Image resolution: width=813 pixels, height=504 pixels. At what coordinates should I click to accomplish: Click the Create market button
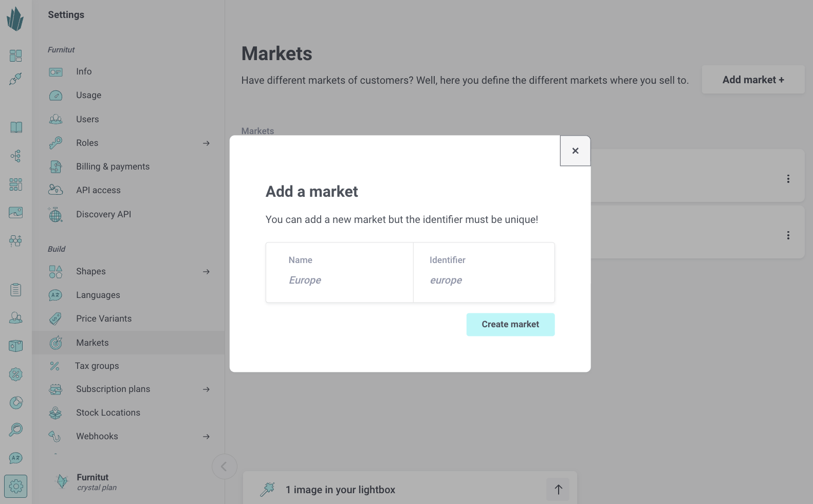point(510,325)
